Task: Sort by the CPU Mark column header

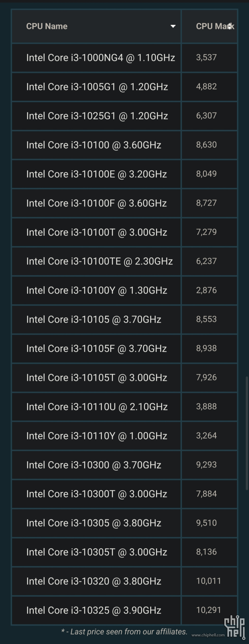Action: [215, 26]
